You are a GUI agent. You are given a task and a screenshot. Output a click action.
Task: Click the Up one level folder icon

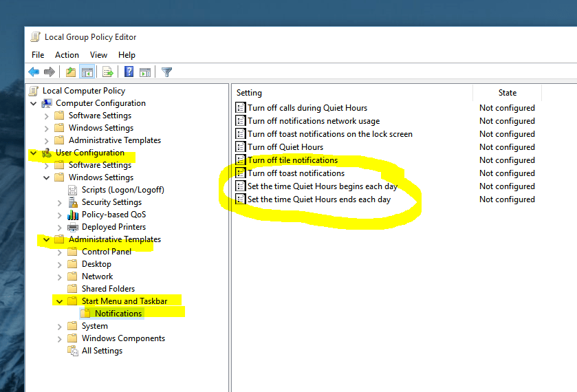click(x=71, y=72)
